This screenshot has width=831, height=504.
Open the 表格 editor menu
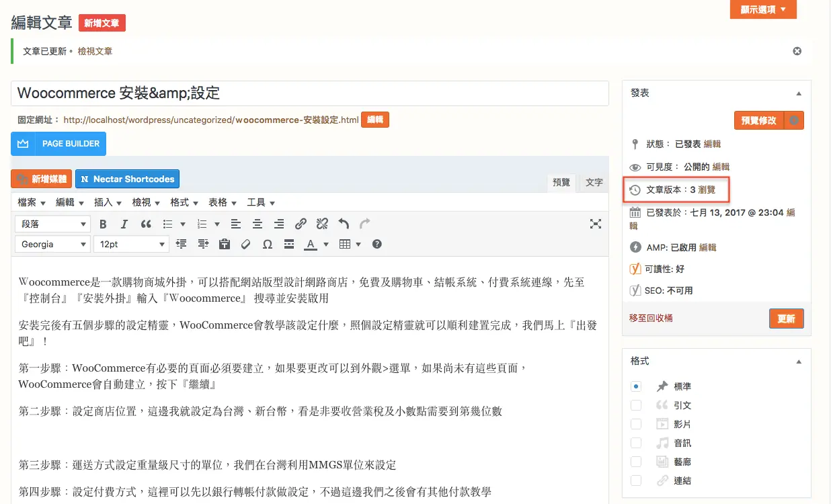coord(223,202)
